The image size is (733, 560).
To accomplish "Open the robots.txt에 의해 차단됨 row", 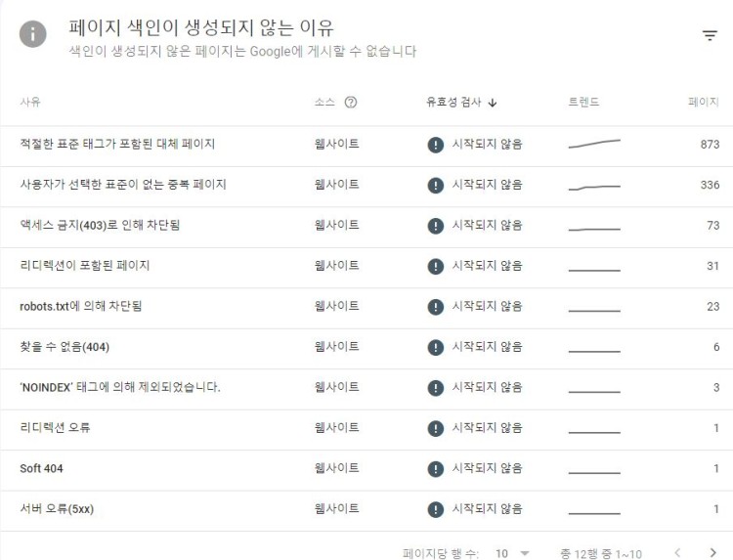I will click(81, 306).
